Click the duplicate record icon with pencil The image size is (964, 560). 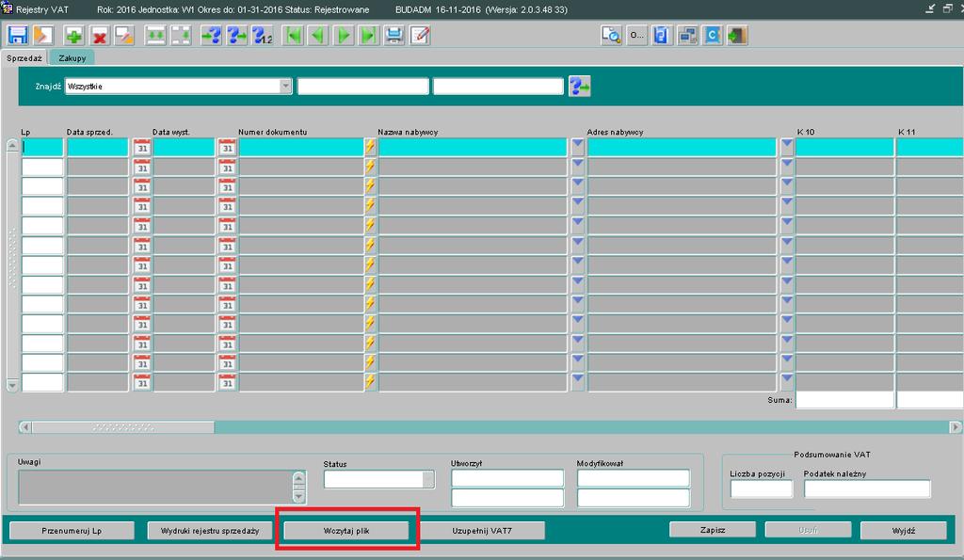[124, 35]
